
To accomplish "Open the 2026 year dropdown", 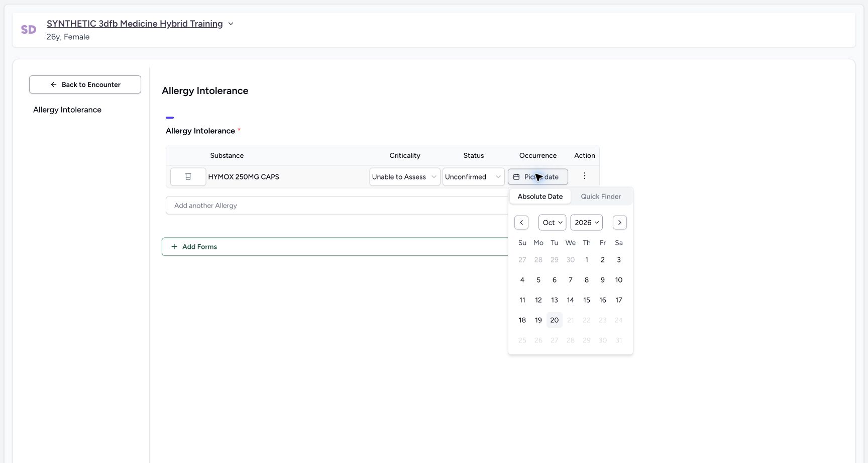I will click(587, 223).
